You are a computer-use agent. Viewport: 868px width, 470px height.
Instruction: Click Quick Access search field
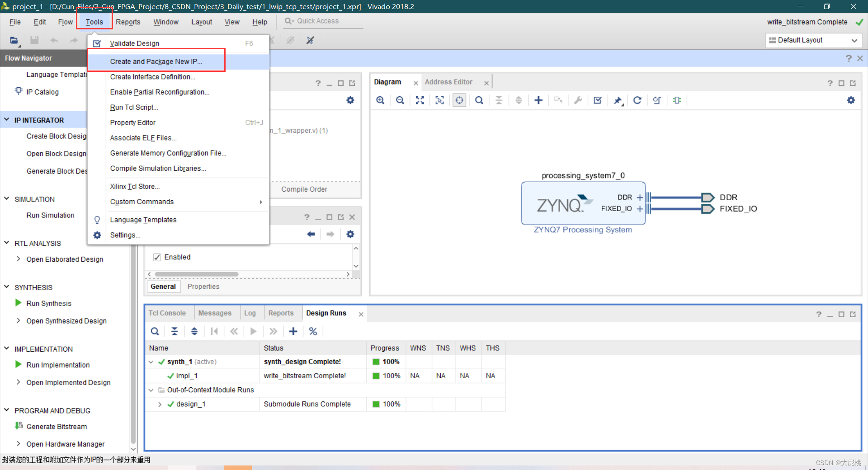tap(323, 21)
